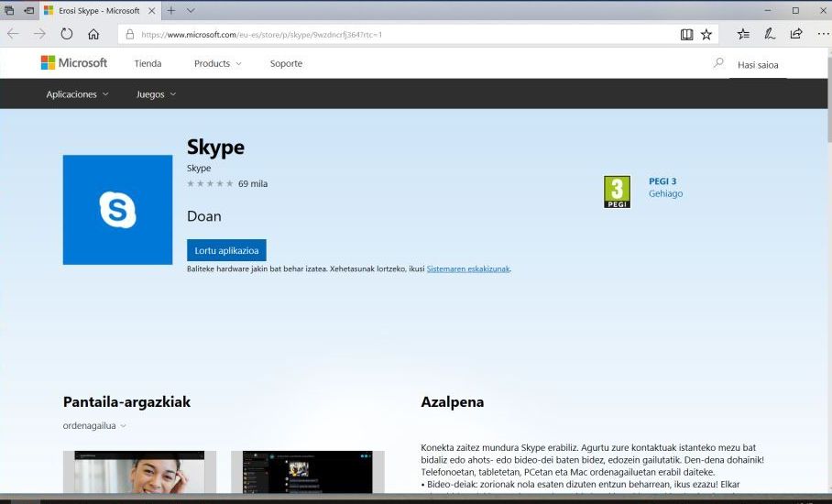
Task: Click the Skype app logo tile
Action: (117, 210)
